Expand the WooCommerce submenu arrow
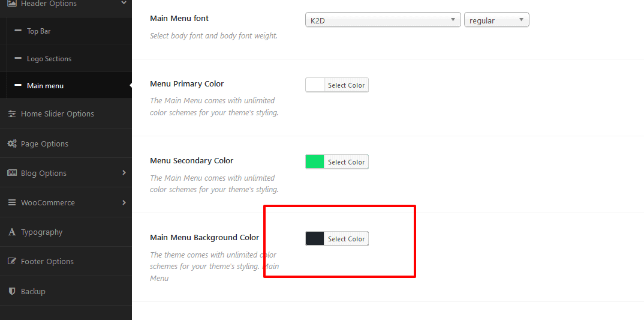This screenshot has width=644, height=320. [124, 202]
